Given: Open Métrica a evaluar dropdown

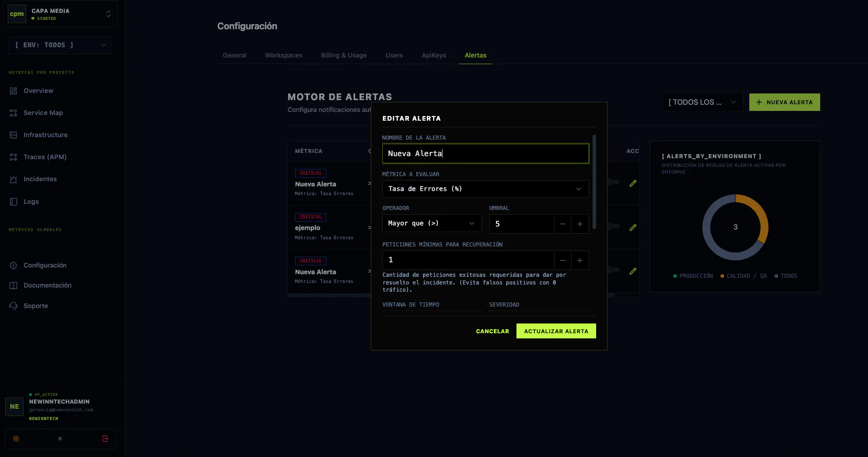Looking at the screenshot, I should pyautogui.click(x=486, y=189).
